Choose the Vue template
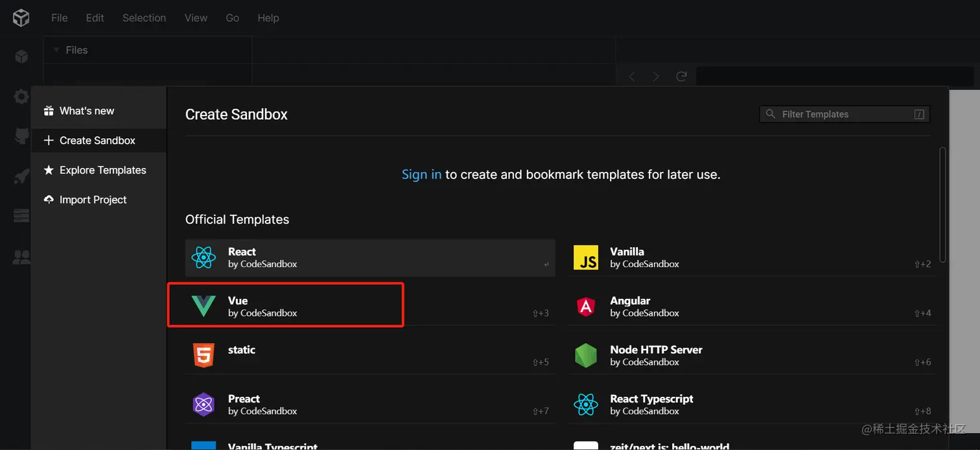The width and height of the screenshot is (980, 450). click(285, 306)
